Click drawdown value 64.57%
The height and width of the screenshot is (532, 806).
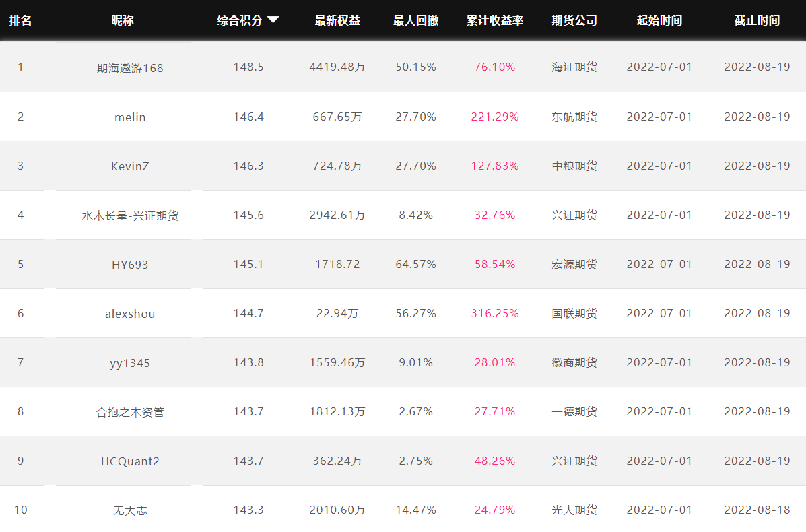416,264
